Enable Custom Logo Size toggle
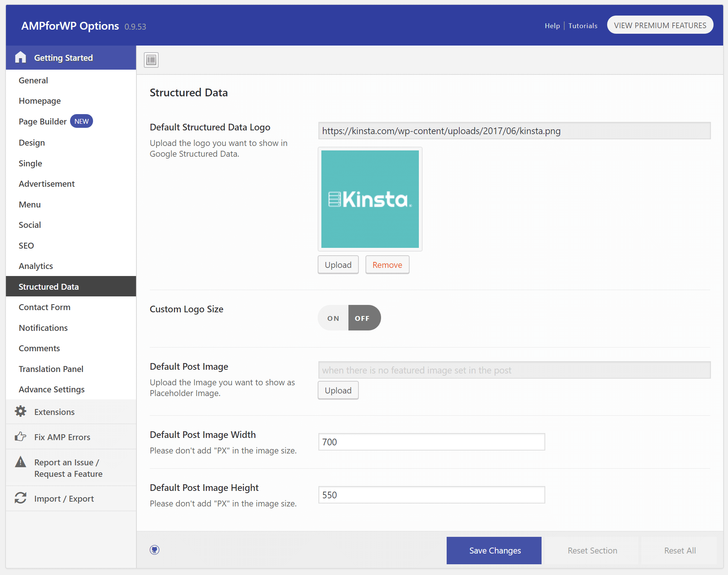Screen dimensions: 728x575 [x=333, y=318]
